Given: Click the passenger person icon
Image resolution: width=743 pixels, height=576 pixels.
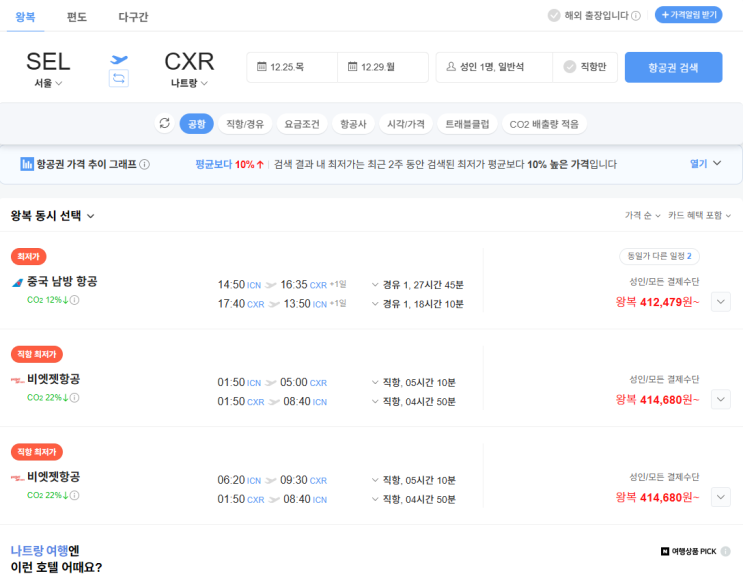Looking at the screenshot, I should point(451,66).
